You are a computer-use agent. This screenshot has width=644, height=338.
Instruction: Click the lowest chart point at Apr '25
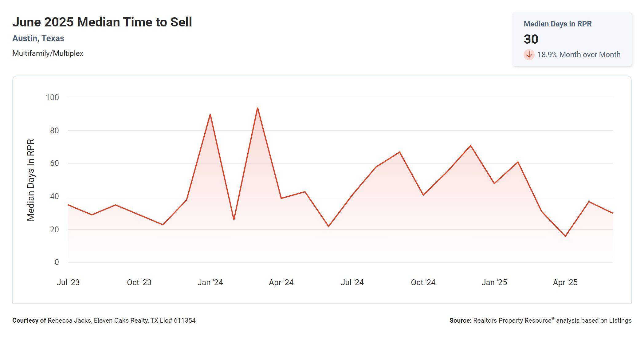tap(565, 236)
